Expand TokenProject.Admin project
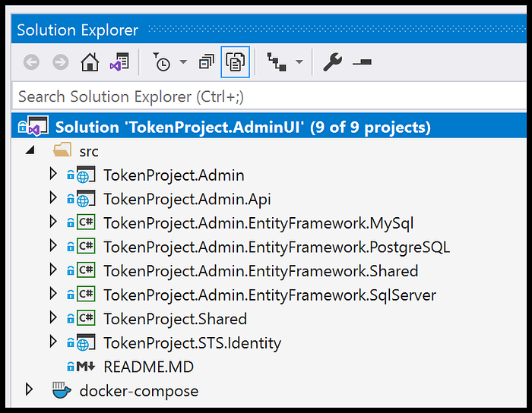The image size is (532, 413). pos(53,174)
